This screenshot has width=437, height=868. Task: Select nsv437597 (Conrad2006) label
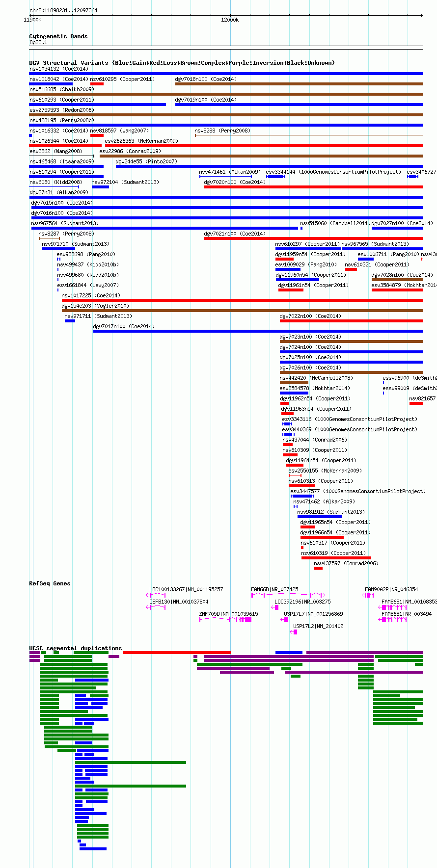tap(346, 563)
